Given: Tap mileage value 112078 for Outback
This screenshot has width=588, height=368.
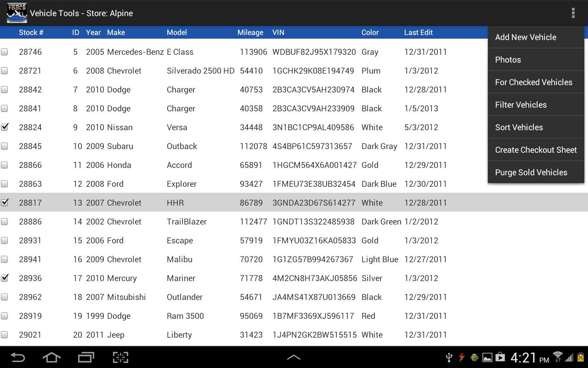Looking at the screenshot, I should coord(254,146).
